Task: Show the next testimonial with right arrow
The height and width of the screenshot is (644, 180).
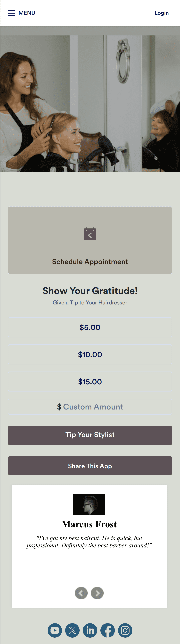Action: coord(97,593)
